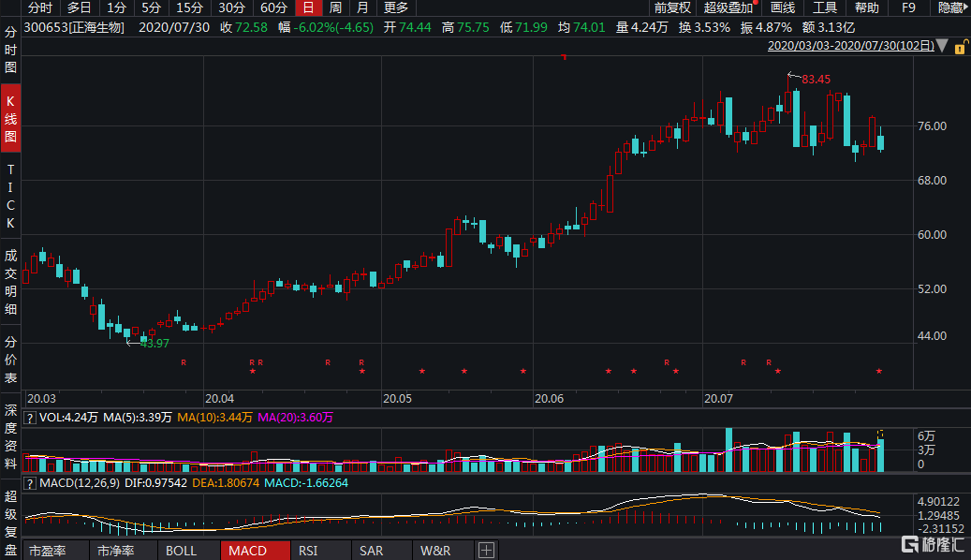The width and height of the screenshot is (971, 560).
Task: Click the 43.97 low price label
Action: click(154, 344)
